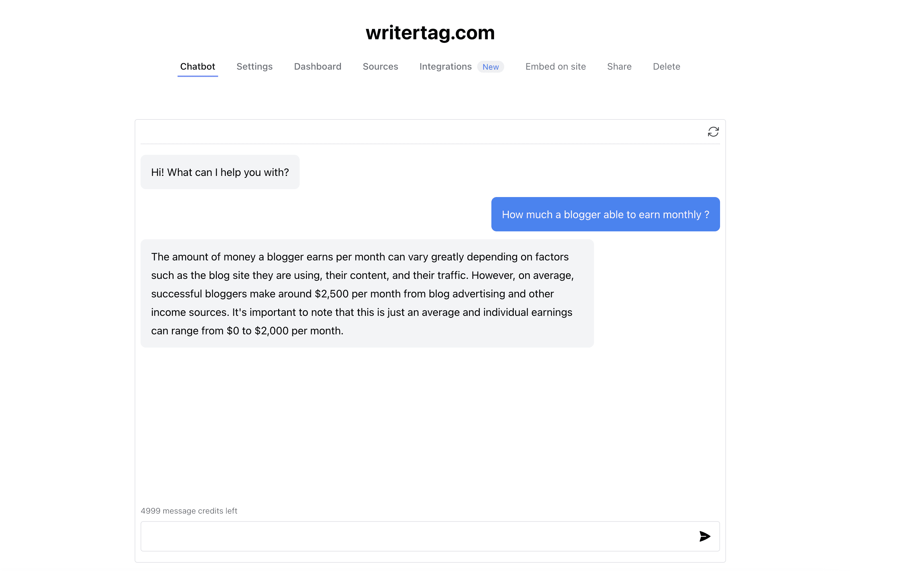
Task: Click the message credits left label
Action: point(189,511)
